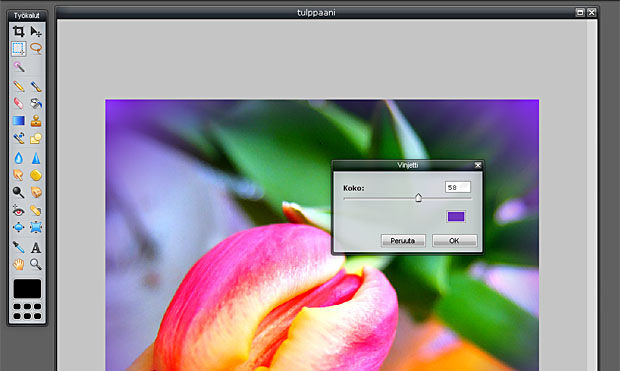Maximize the tulppaani image window
620x371 pixels.
580,12
